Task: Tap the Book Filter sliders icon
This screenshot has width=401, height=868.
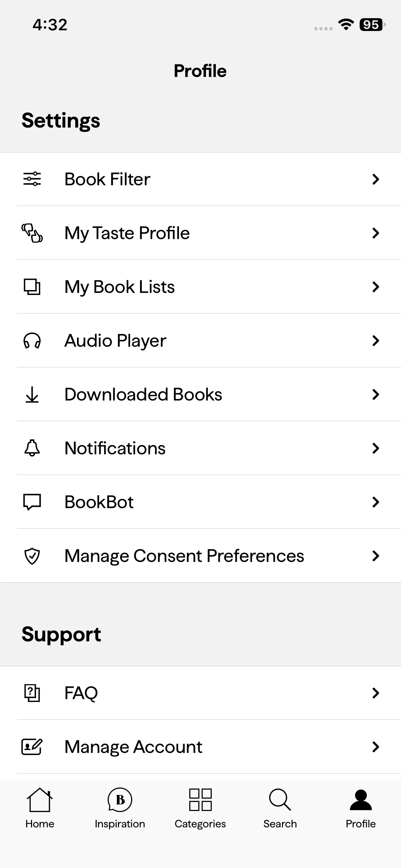Action: pyautogui.click(x=32, y=179)
